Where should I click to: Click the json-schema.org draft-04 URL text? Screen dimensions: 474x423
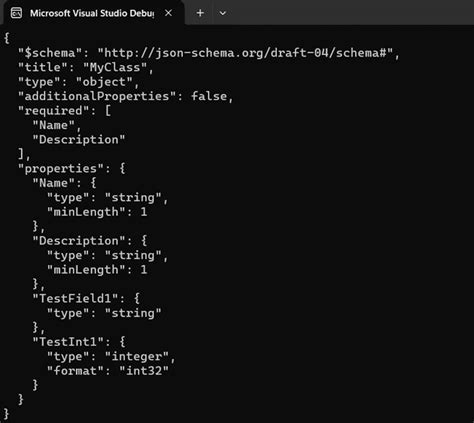coord(245,53)
